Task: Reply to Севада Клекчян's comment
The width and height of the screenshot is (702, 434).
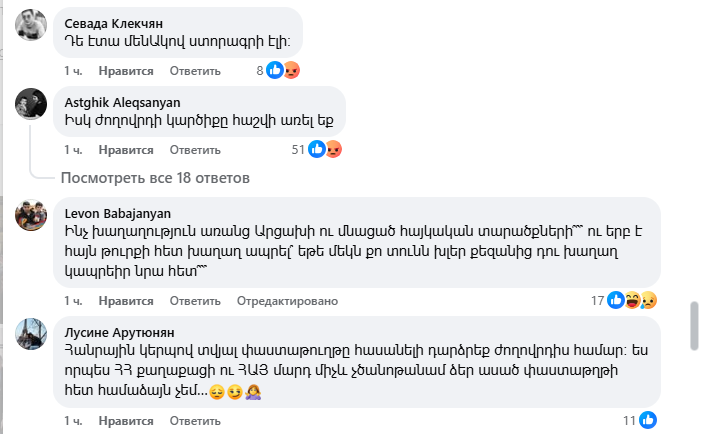Action: point(194,71)
